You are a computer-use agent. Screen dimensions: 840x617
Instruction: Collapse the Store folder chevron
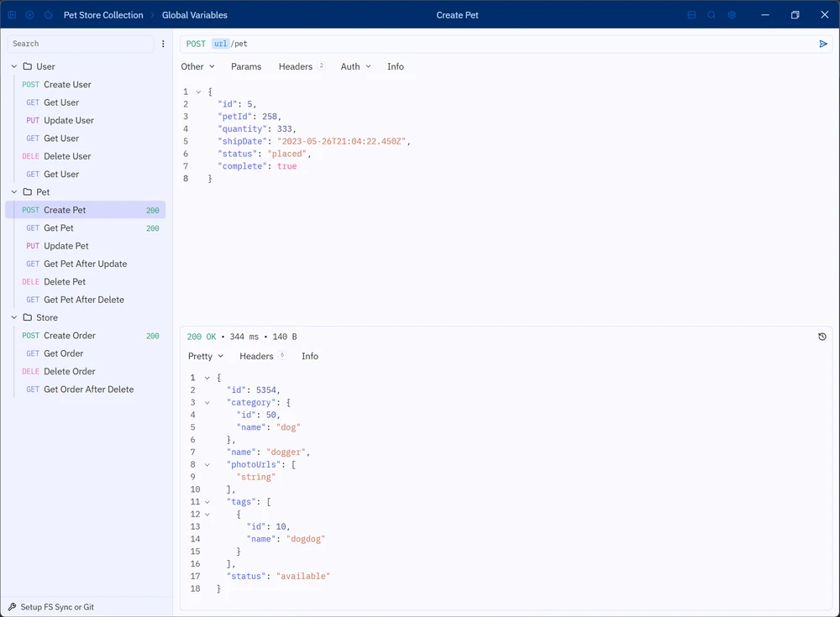coord(14,317)
